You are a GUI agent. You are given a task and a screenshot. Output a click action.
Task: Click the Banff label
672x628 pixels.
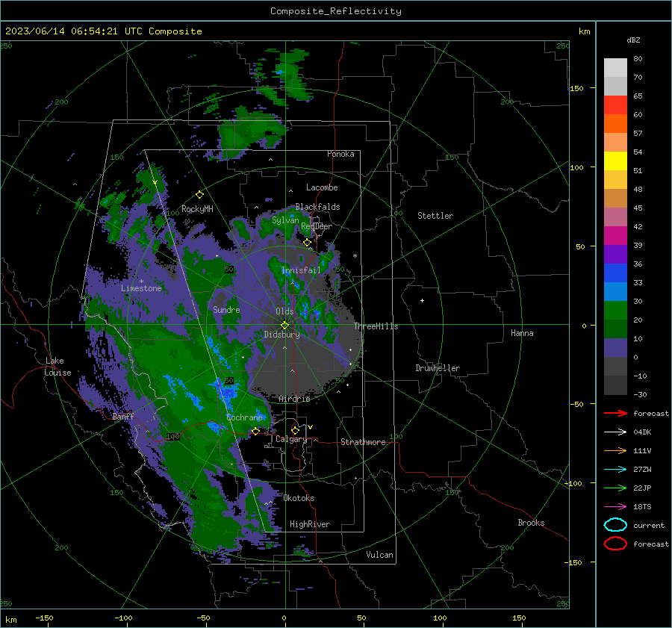[123, 416]
